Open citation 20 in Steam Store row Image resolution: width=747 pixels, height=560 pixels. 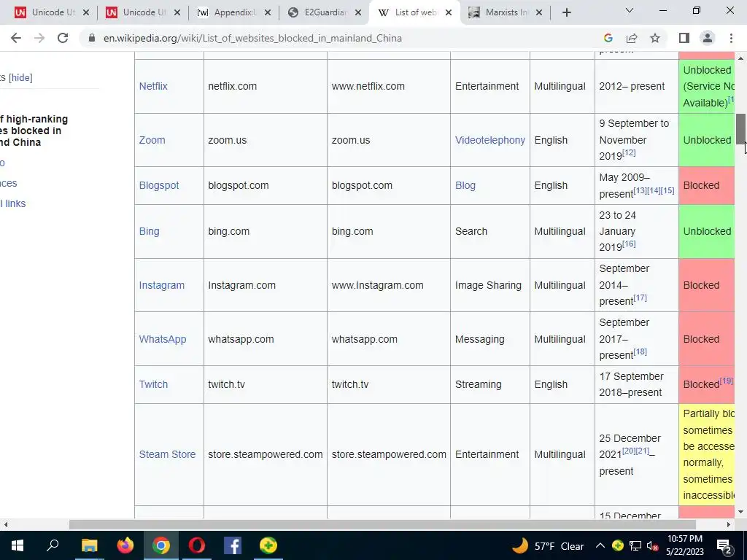(x=629, y=451)
